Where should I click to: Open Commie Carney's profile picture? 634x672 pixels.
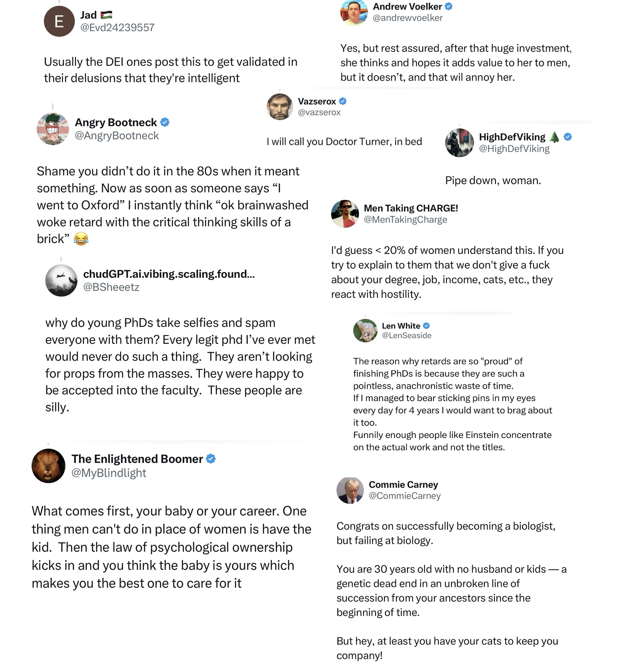point(350,490)
